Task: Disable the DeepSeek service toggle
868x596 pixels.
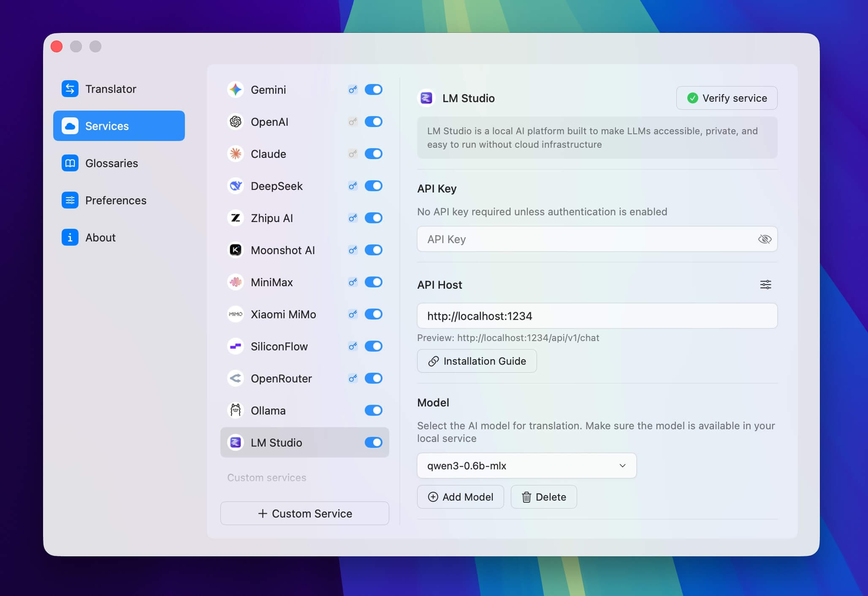Action: [x=374, y=186]
